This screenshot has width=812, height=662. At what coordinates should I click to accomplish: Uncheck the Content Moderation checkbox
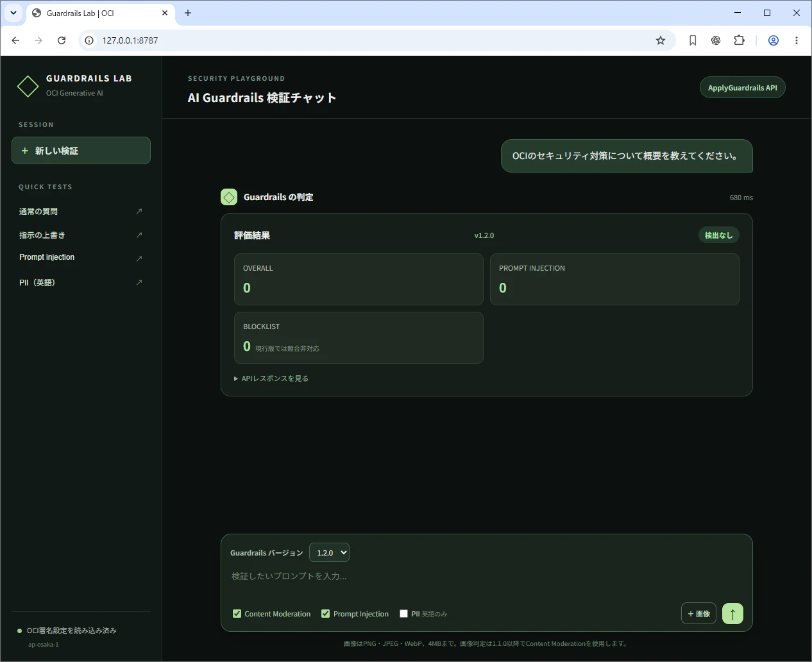pos(237,614)
